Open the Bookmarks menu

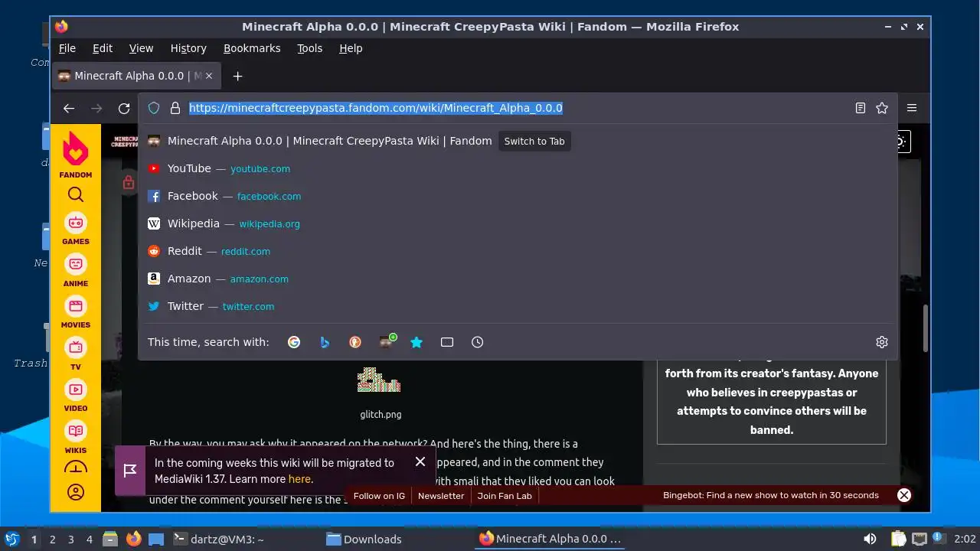252,48
